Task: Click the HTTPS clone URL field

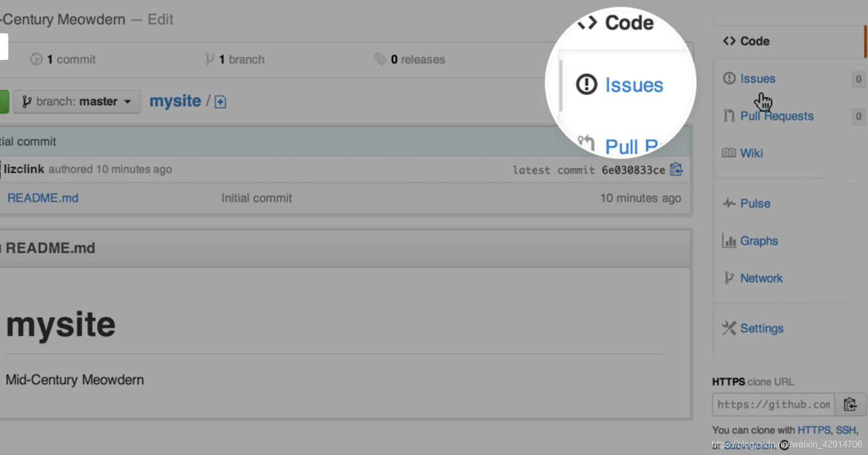Action: click(774, 405)
